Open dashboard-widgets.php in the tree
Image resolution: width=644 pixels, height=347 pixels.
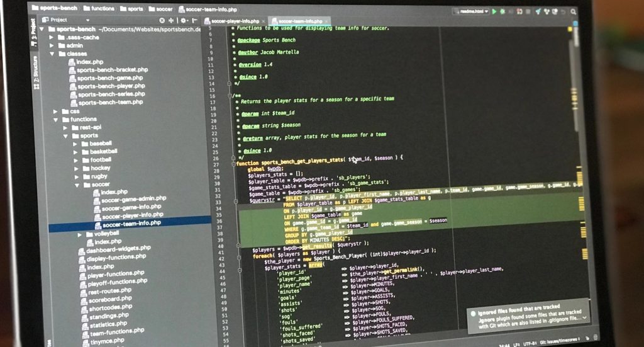[114, 249]
